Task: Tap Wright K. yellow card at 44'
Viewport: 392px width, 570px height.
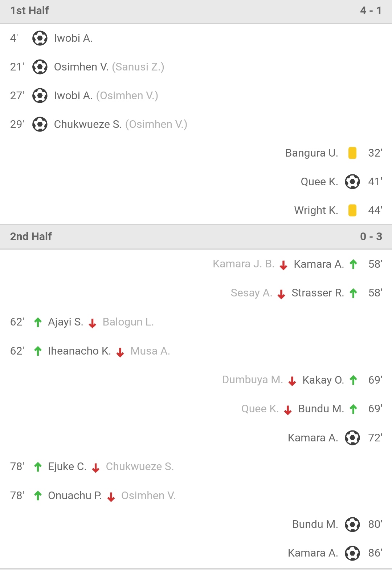Action: click(352, 210)
